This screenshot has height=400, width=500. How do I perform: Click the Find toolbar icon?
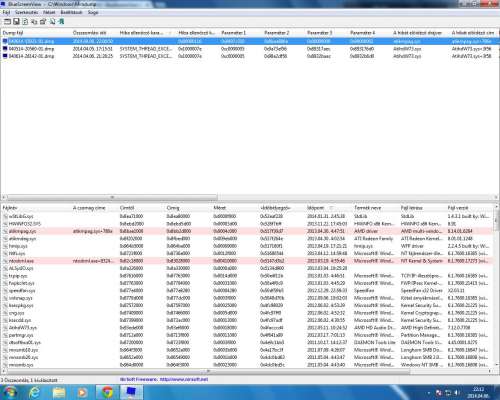click(52, 22)
